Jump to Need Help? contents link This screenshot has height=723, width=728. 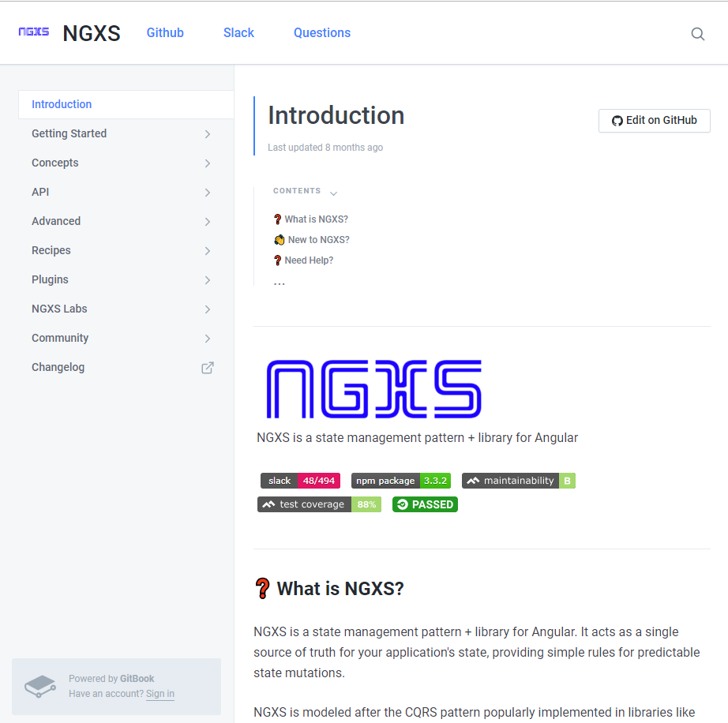tap(303, 260)
